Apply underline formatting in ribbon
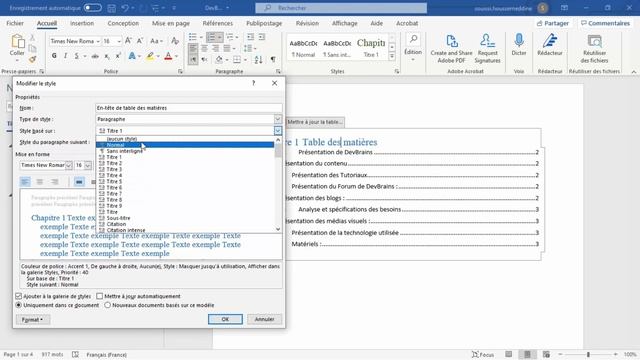Image resolution: width=640 pixels, height=360 pixels. [x=76, y=56]
